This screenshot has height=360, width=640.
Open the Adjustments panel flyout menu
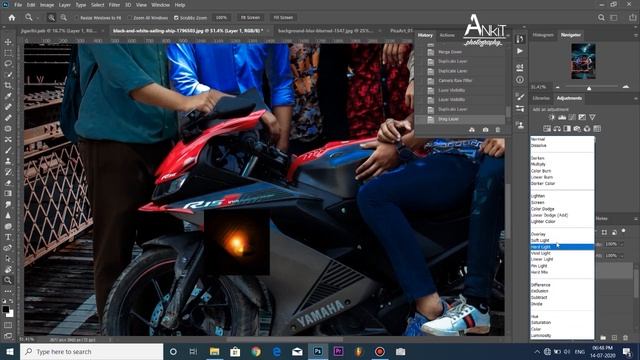pyautogui.click(x=636, y=98)
